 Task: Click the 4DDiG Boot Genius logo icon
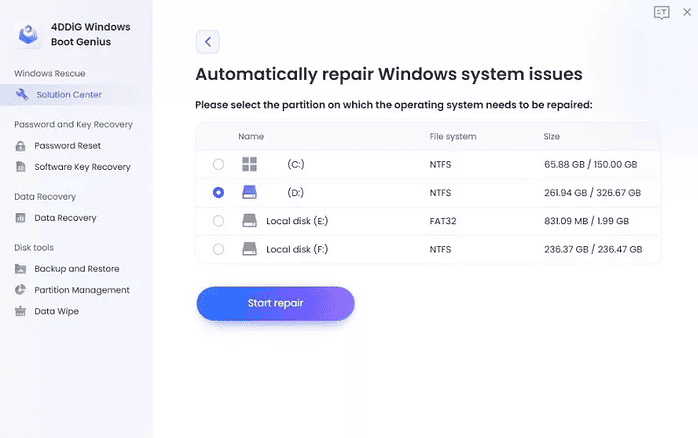pyautogui.click(x=28, y=35)
